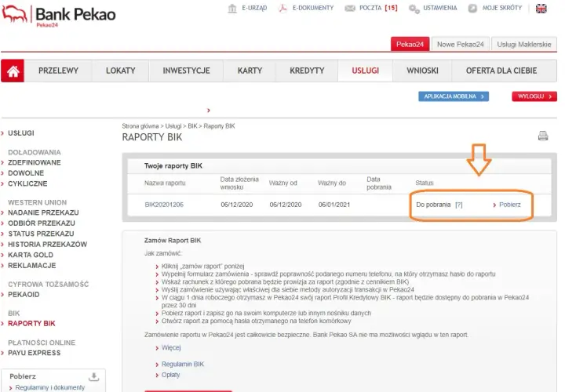
Task: Click Strona główna breadcrumb
Action: tap(140, 126)
